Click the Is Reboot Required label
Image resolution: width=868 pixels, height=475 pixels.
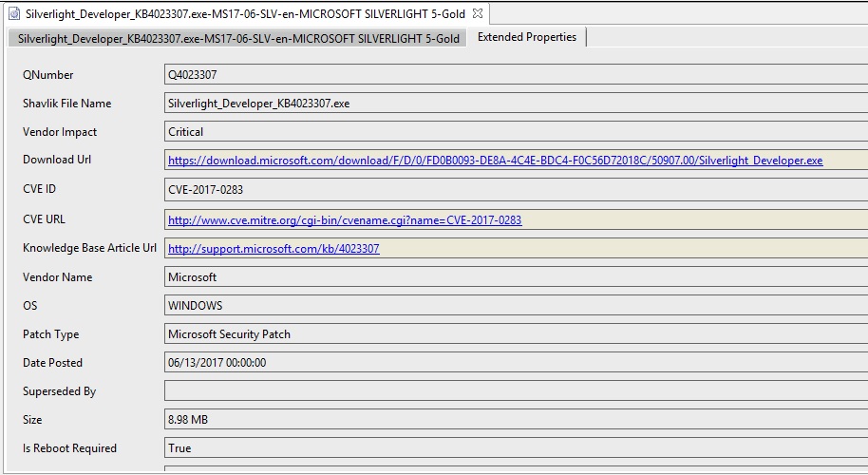pos(69,448)
